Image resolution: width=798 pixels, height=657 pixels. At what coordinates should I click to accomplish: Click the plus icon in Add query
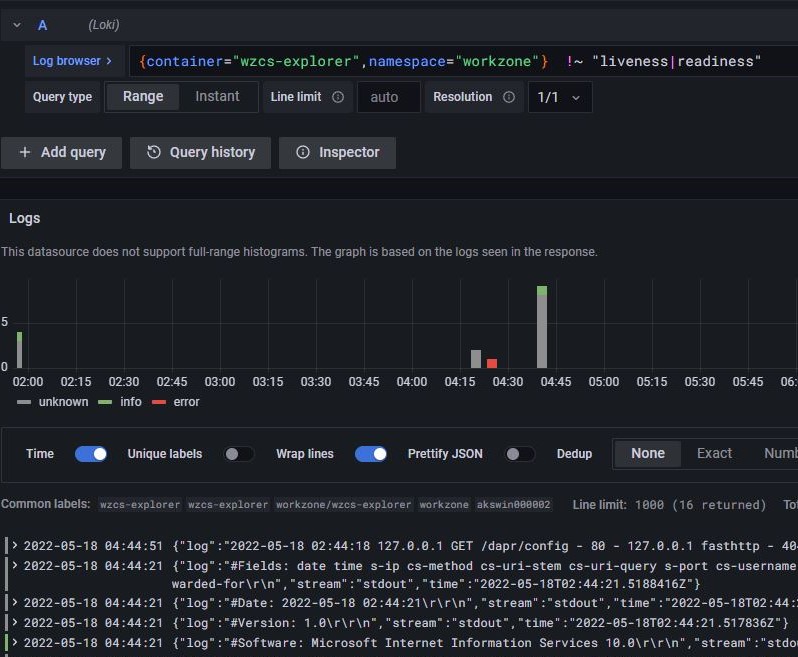(25, 152)
